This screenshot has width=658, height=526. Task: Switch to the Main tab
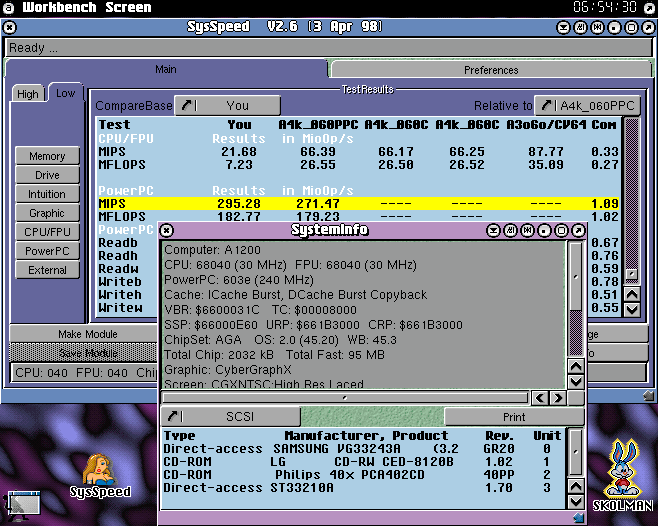click(x=166, y=69)
